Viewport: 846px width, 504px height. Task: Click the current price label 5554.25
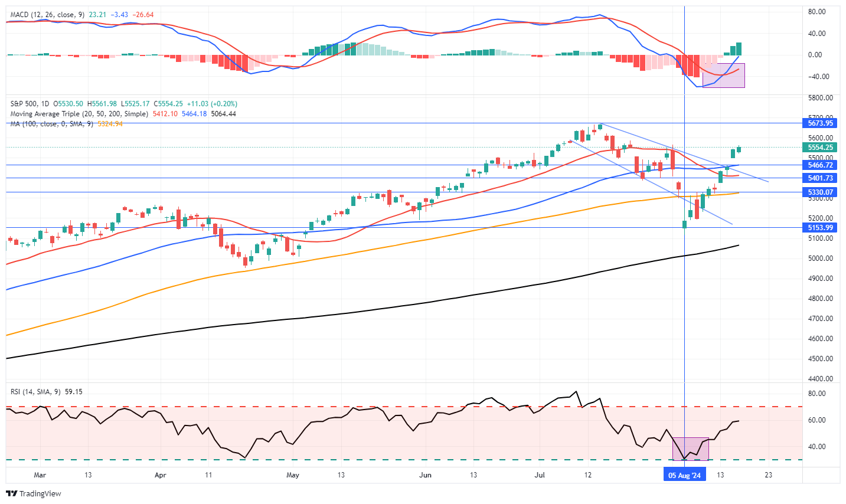point(821,148)
